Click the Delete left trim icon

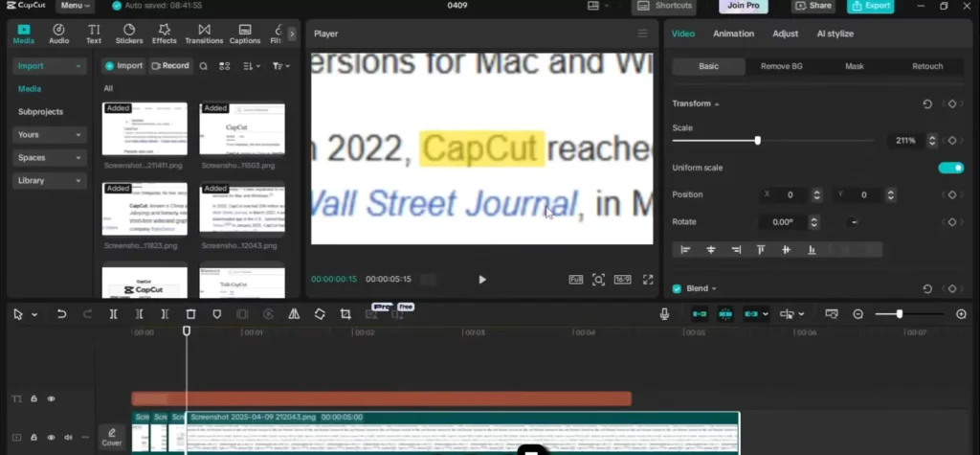[139, 314]
